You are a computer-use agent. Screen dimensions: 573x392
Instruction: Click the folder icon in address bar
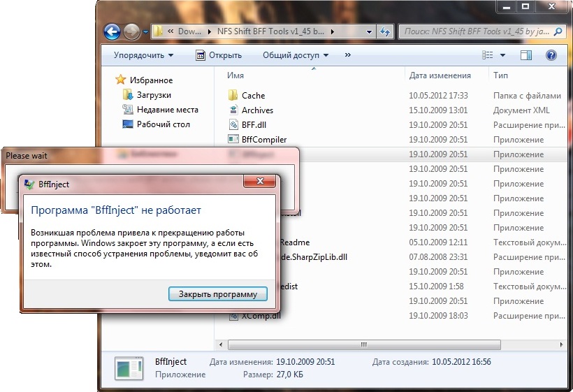(158, 31)
